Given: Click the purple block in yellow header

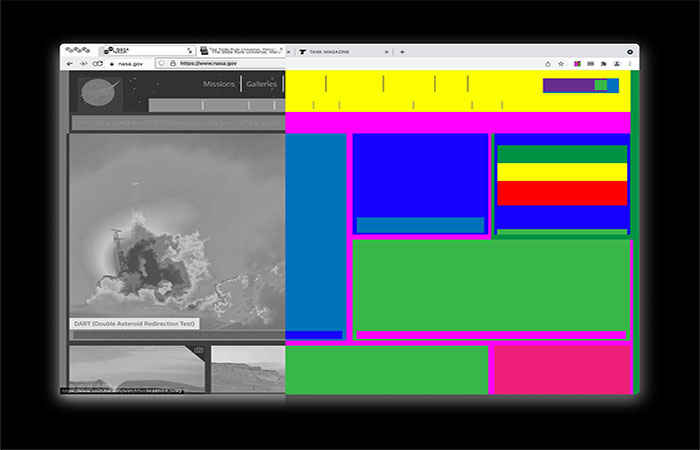Looking at the screenshot, I should pyautogui.click(x=568, y=85).
